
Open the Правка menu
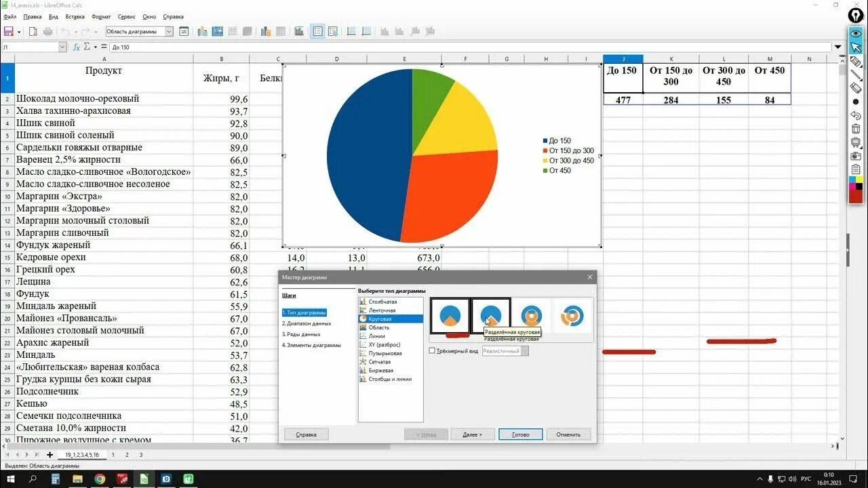(x=32, y=16)
